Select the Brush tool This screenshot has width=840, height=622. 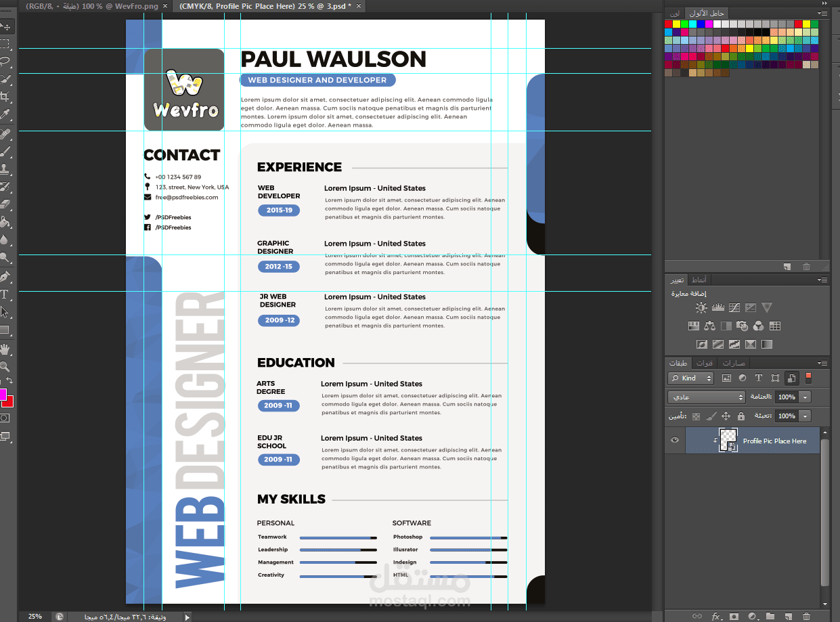pyautogui.click(x=5, y=151)
